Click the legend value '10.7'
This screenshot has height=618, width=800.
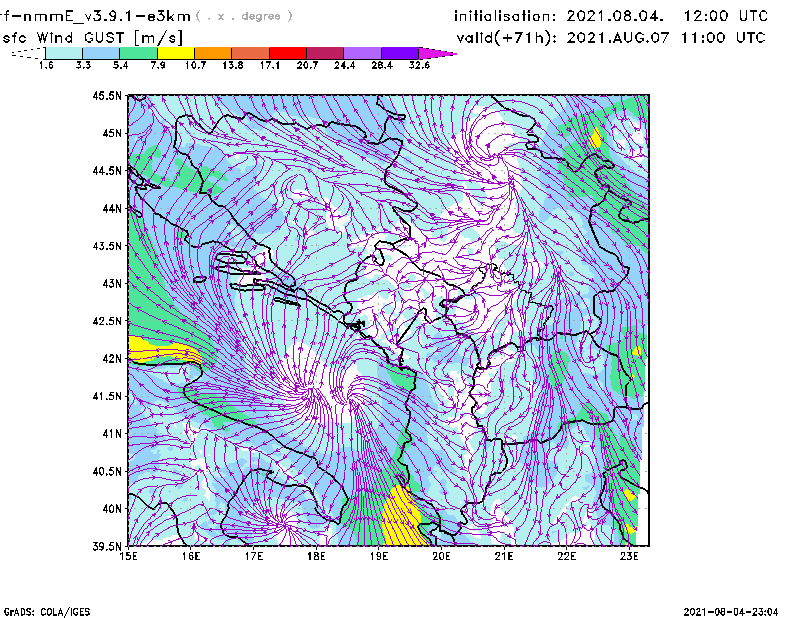pyautogui.click(x=195, y=65)
